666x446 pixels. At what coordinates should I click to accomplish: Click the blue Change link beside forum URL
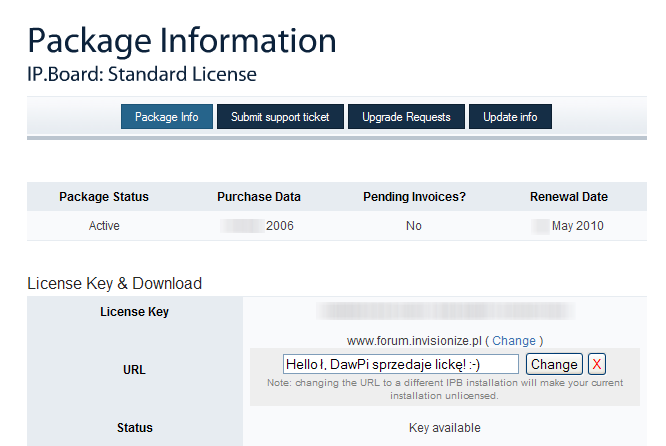pyautogui.click(x=514, y=341)
